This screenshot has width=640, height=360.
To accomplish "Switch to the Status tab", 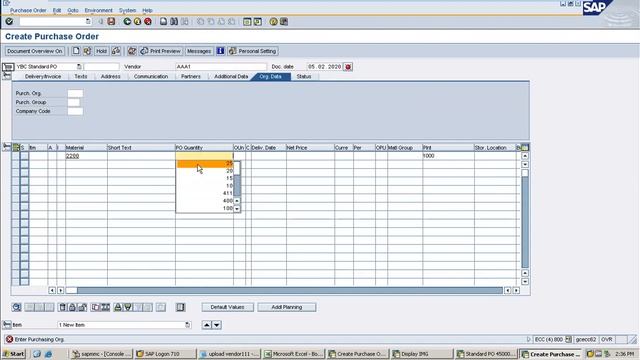I will point(304,76).
